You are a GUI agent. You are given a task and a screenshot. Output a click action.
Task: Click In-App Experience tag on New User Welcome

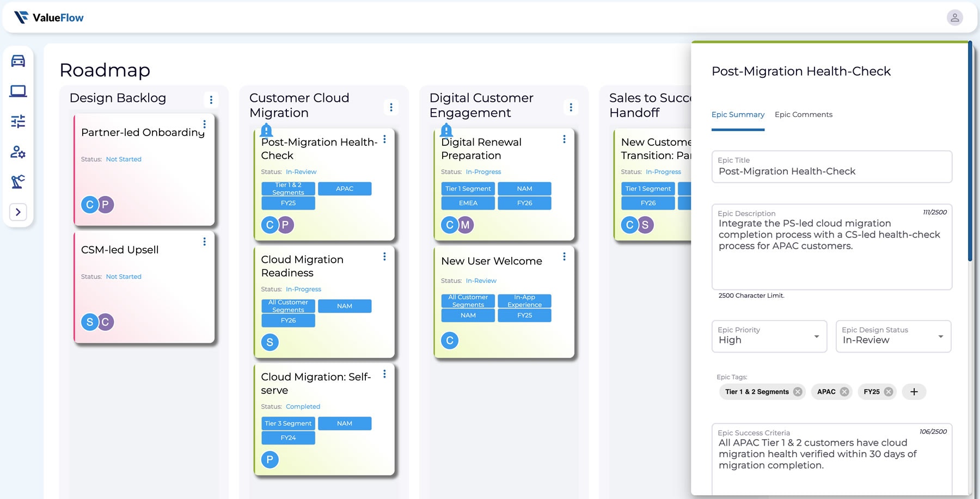tap(524, 301)
